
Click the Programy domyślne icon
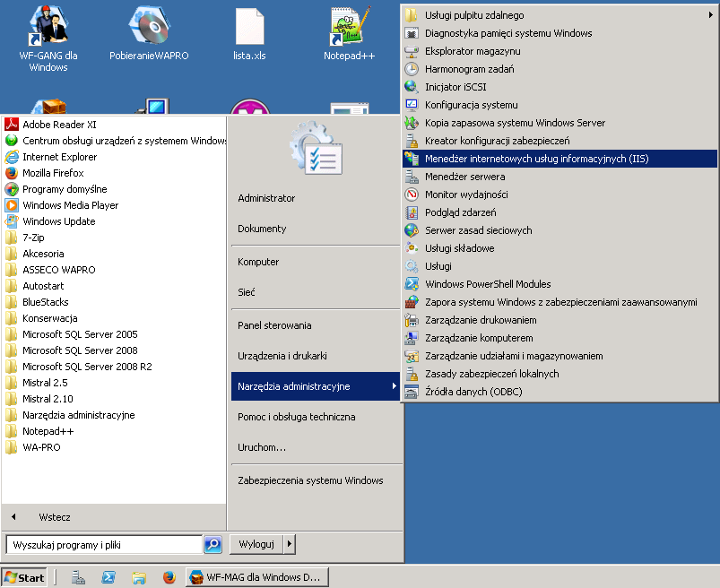[x=12, y=189]
